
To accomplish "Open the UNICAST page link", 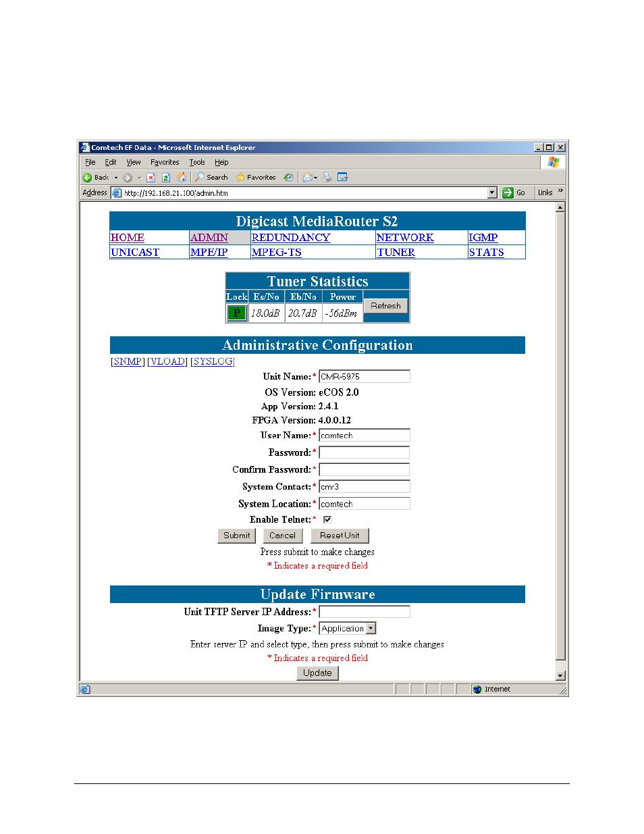I will click(135, 253).
